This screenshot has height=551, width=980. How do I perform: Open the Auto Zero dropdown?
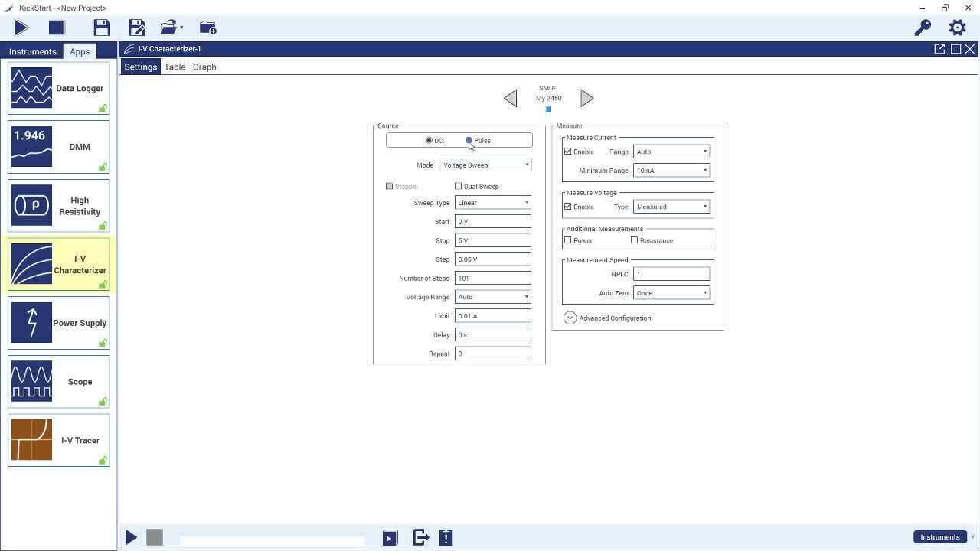click(x=671, y=292)
